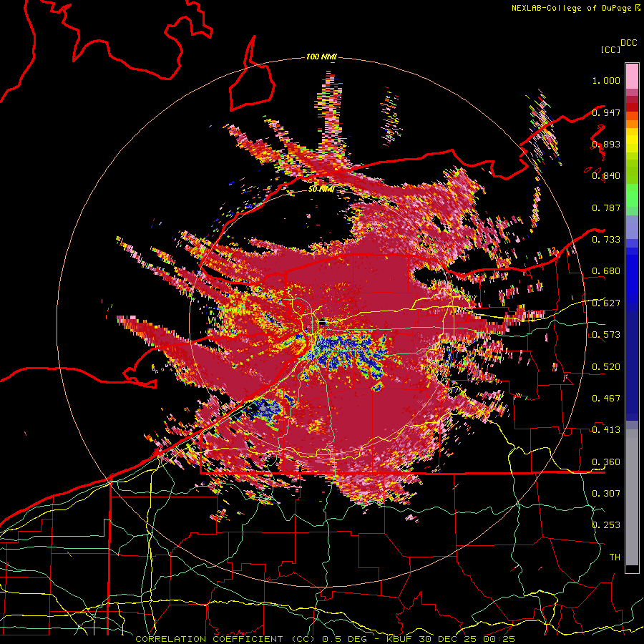Click the KBUF station identifier
The height and width of the screenshot is (644, 644).
(x=400, y=639)
